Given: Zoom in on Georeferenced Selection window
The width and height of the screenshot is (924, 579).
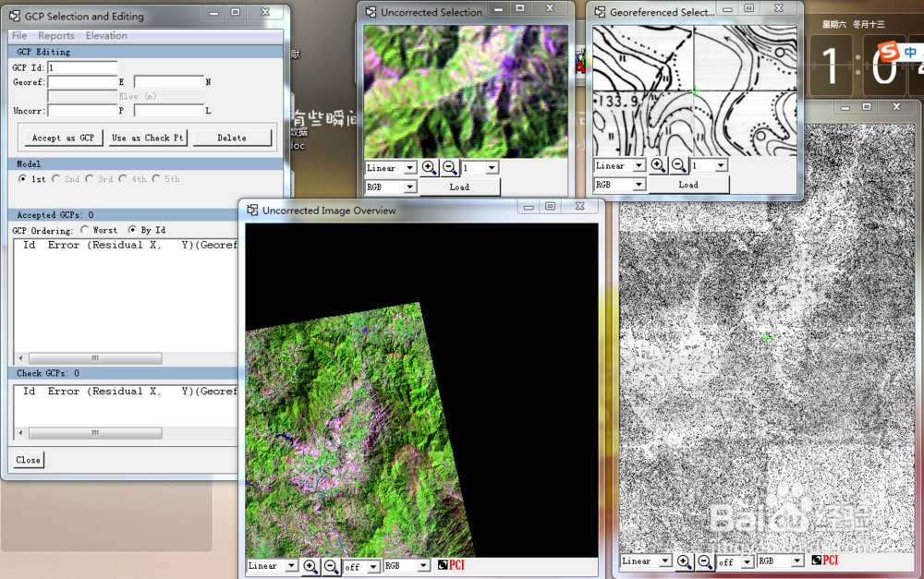Looking at the screenshot, I should click(658, 165).
